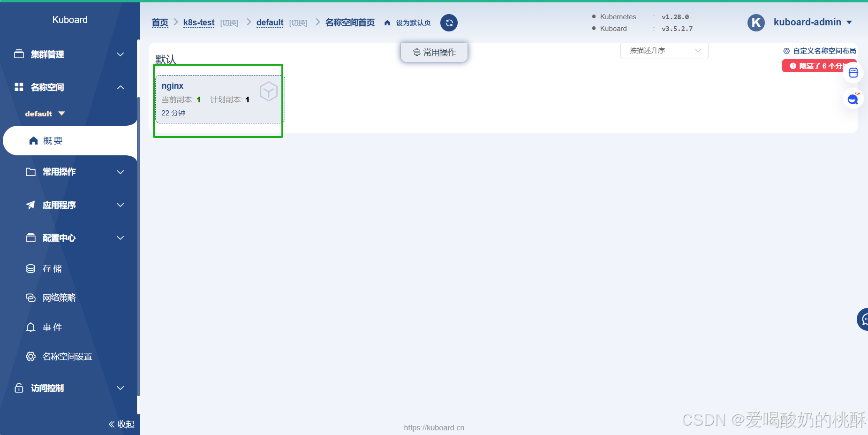
Task: Click the Kuboard sidebar logo title
Action: click(x=70, y=20)
